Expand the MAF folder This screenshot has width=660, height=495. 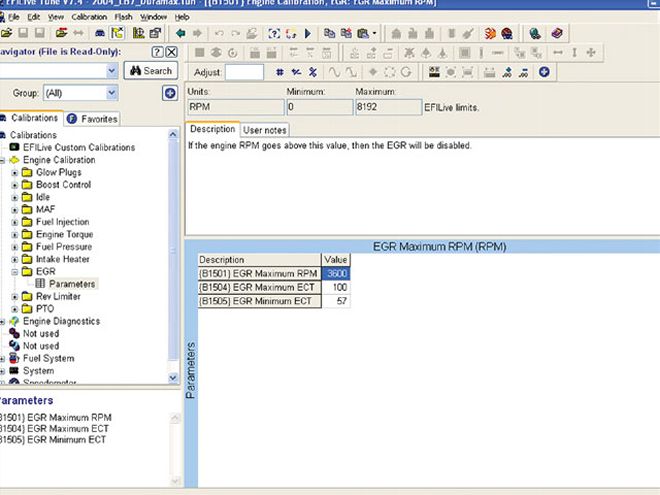click(14, 210)
